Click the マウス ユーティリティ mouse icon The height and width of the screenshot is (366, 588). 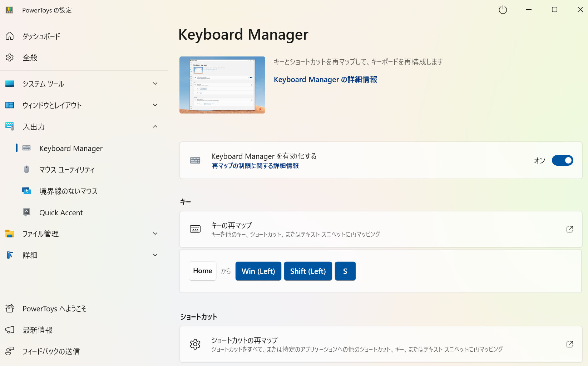26,169
